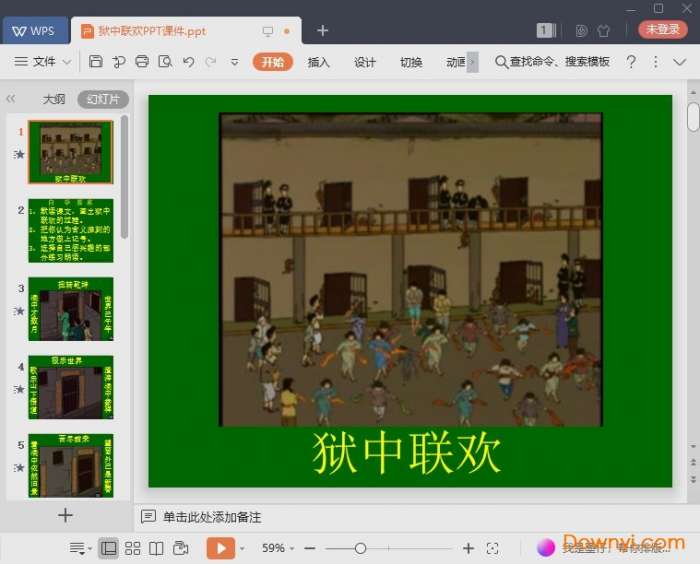Open the notes/layout options dropdown in status bar
The image size is (700, 564).
(80, 548)
